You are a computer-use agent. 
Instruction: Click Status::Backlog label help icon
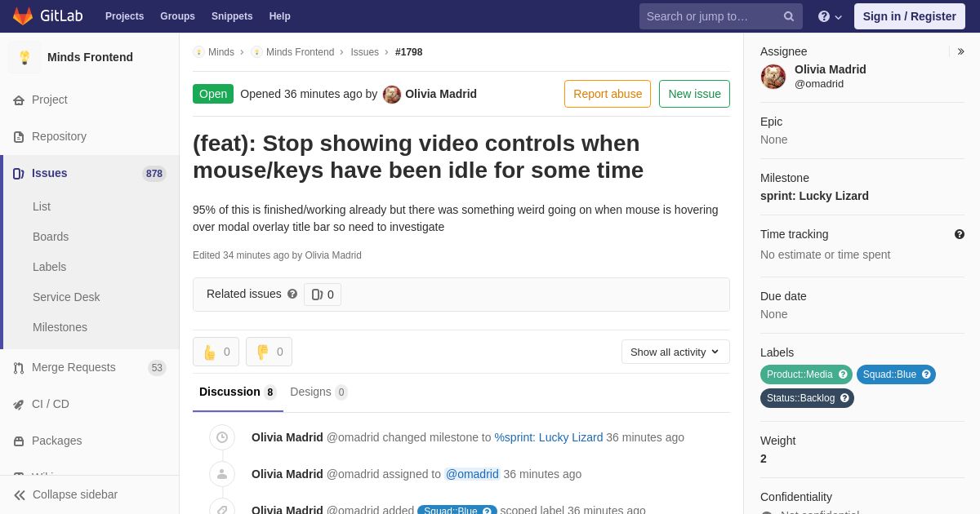844,398
